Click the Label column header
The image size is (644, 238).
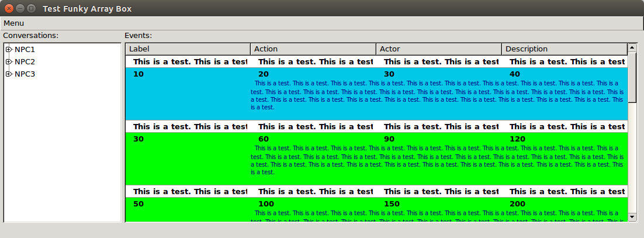(188, 49)
